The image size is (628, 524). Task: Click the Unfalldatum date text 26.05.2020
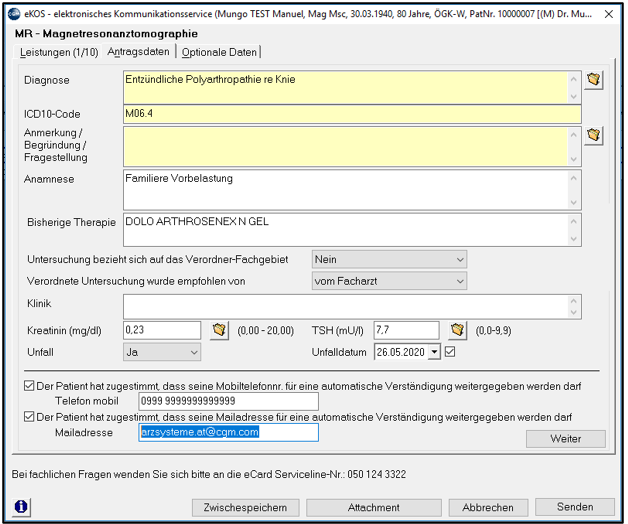coord(401,352)
